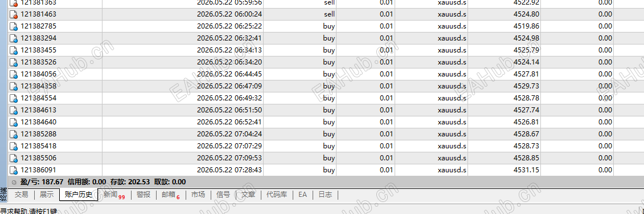The width and height of the screenshot is (644, 214).
Task: Click price 4527.74
Action: click(526, 110)
